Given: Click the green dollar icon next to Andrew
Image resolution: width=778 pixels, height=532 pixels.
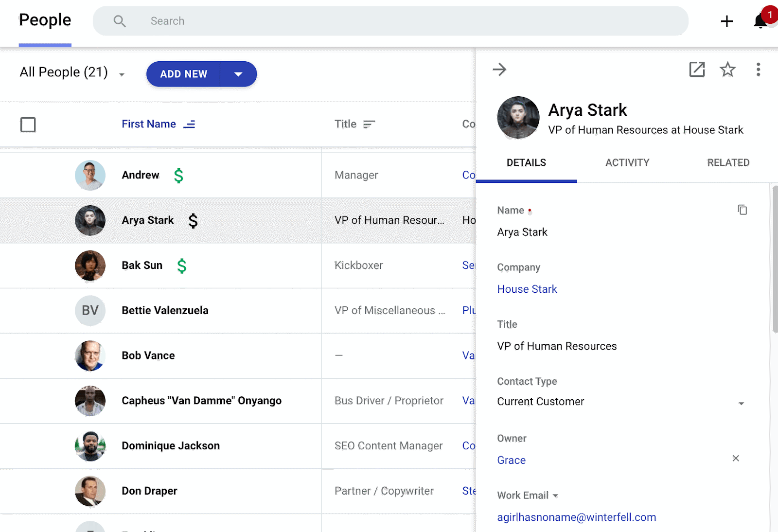Looking at the screenshot, I should 178,175.
